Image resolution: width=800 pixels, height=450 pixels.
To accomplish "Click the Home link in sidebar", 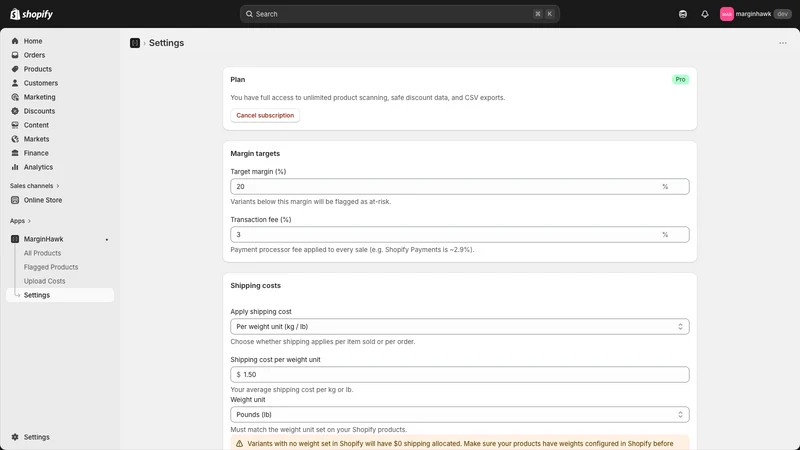I will [x=33, y=41].
